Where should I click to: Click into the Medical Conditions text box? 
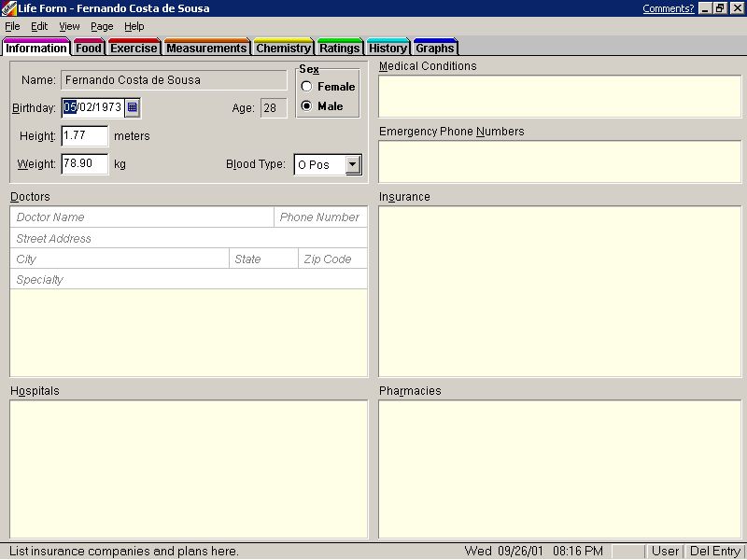coord(559,96)
